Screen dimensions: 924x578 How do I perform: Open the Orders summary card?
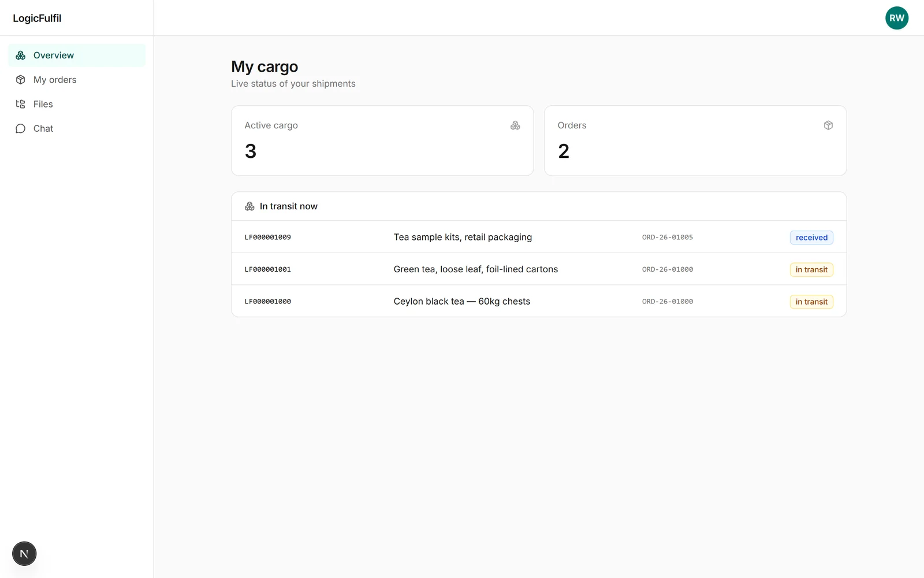(695, 140)
